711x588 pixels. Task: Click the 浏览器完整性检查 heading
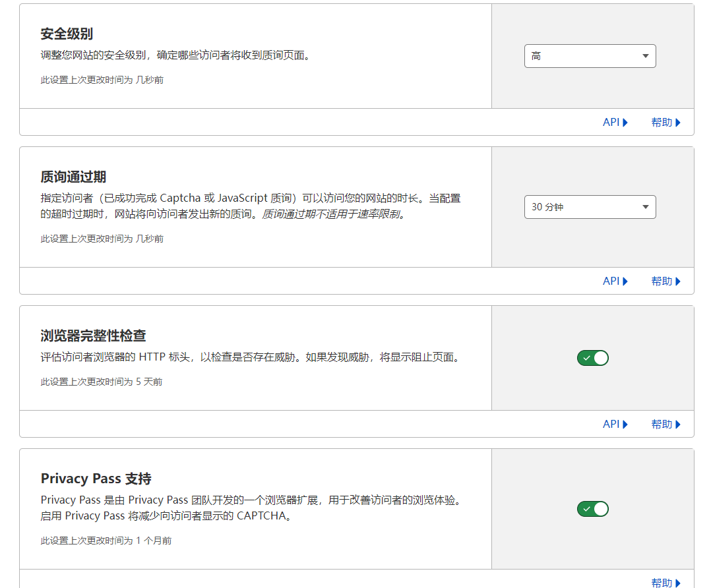(93, 336)
